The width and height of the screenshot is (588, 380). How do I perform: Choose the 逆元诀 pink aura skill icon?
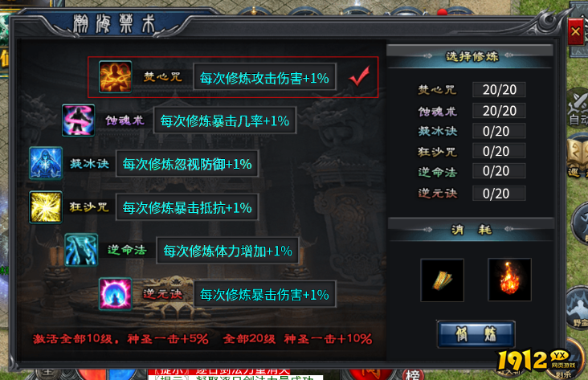pyautogui.click(x=115, y=294)
